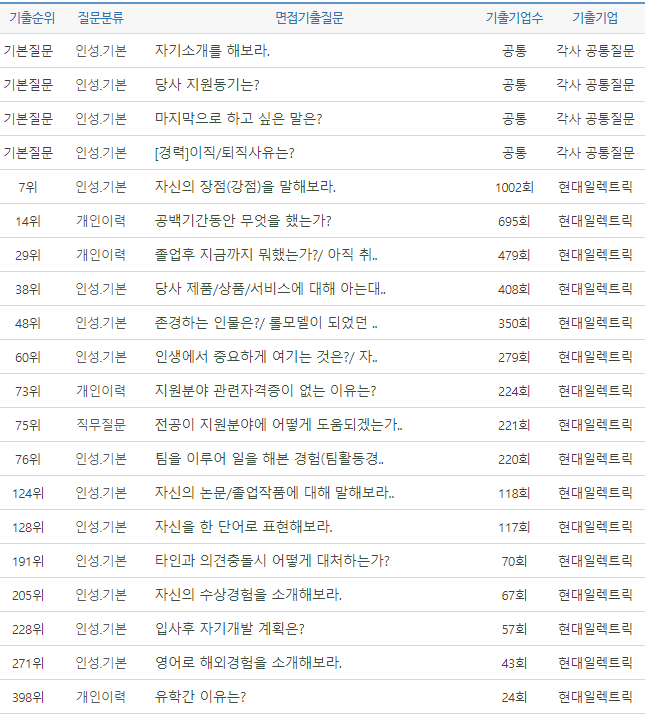Open the question 자기소개를 해보라.
This screenshot has width=645, height=718.
213,50
